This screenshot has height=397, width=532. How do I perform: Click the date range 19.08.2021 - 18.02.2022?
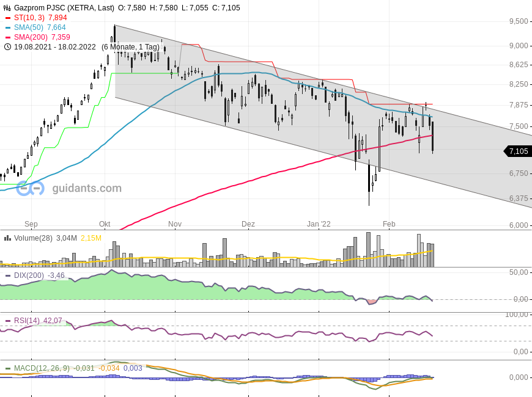(55, 47)
